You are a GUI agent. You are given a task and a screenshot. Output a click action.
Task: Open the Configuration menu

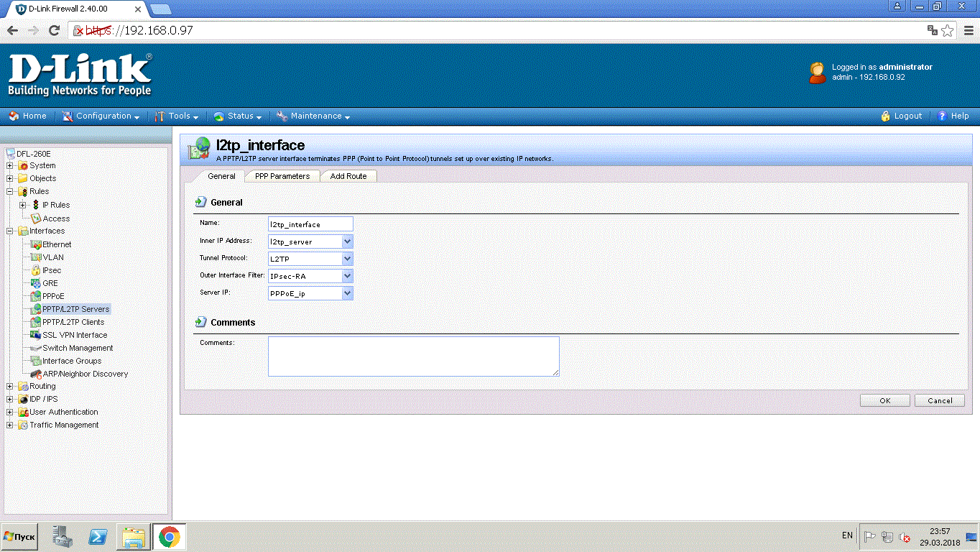(x=103, y=116)
